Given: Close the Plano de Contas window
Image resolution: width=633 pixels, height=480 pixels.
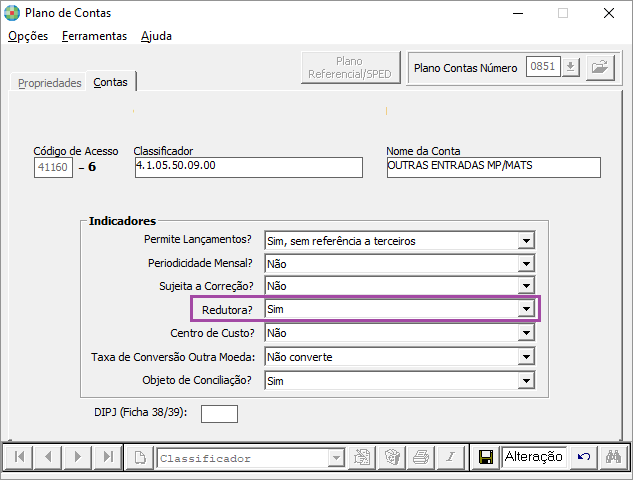Looking at the screenshot, I should click(x=609, y=13).
